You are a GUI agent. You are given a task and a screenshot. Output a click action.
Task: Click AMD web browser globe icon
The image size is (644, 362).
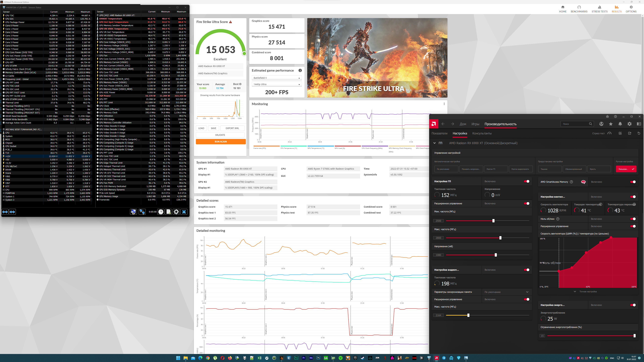click(x=601, y=124)
